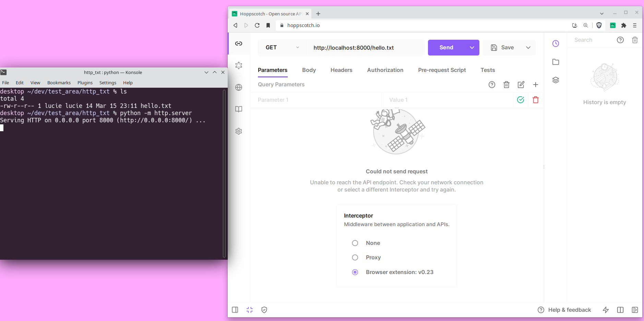Open the Konsole View menu

pyautogui.click(x=35, y=83)
